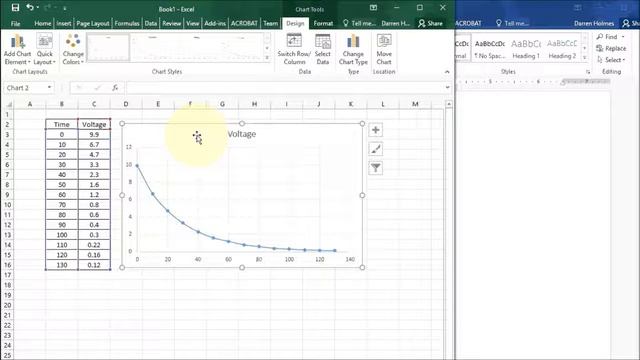Screen dimensions: 640x360
Task: Click the chart title Voltage
Action: (x=241, y=134)
